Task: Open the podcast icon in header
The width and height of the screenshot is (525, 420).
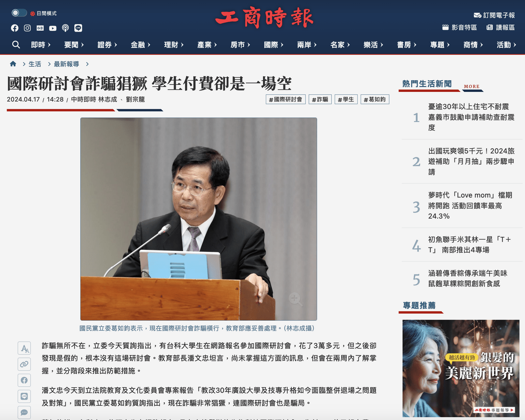Action: [x=66, y=28]
